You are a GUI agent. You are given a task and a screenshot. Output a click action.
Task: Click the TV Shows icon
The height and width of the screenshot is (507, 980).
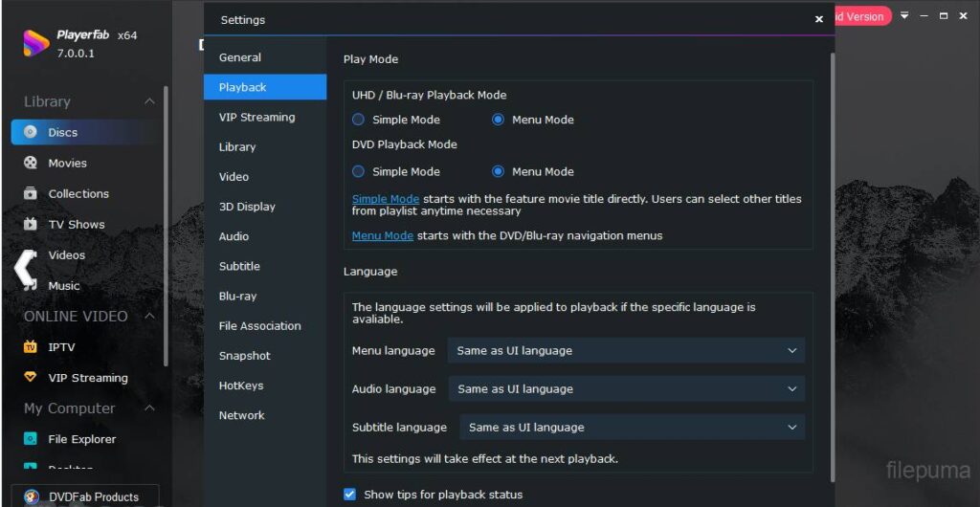tap(30, 224)
